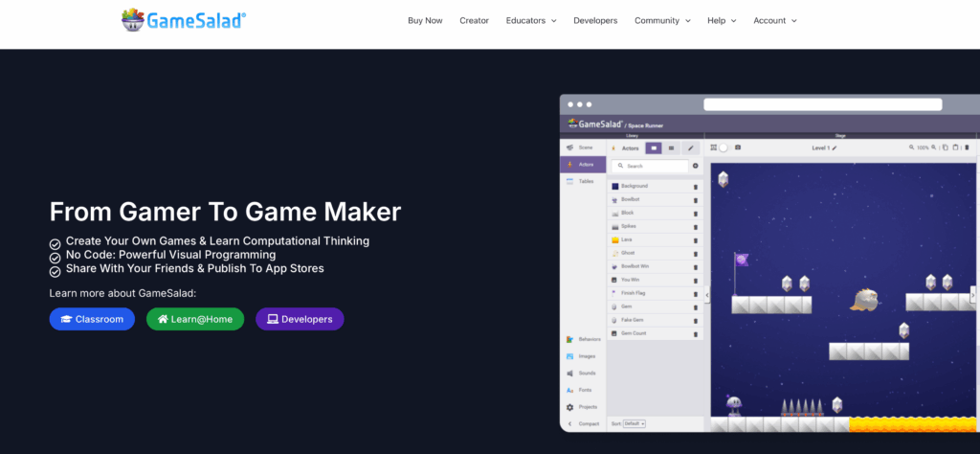Viewport: 980px width, 454px height.
Task: Toggle the grid switch in the stage toolbar
Action: point(723,148)
